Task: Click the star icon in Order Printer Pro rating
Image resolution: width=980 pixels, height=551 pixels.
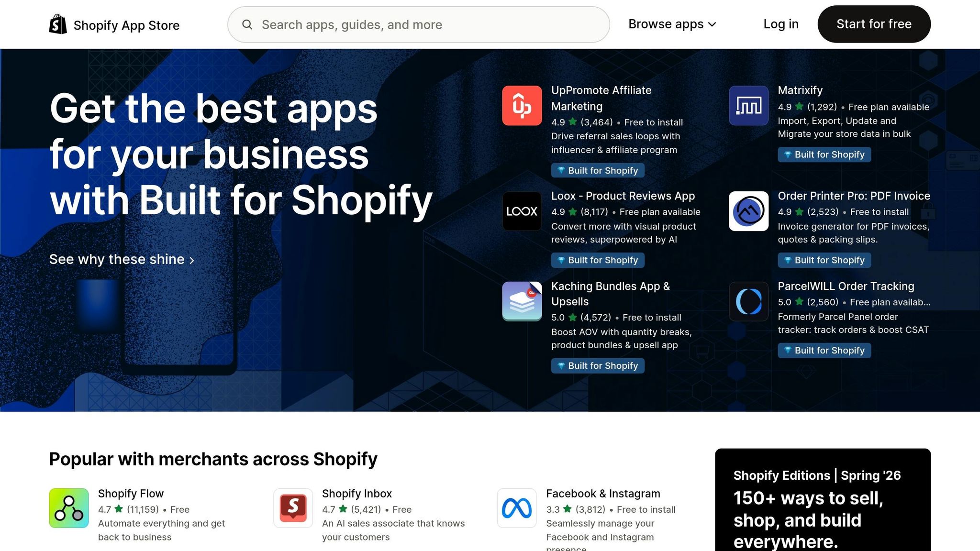Action: [x=799, y=211]
